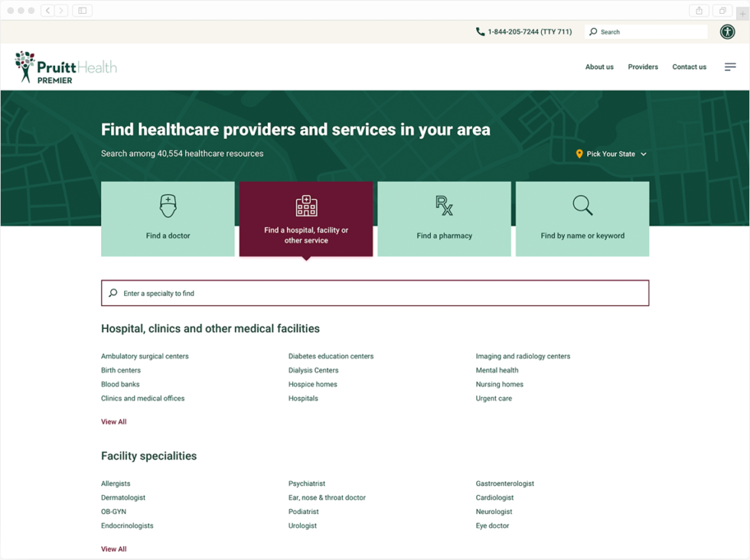Click the browser back arrow

coord(47,11)
